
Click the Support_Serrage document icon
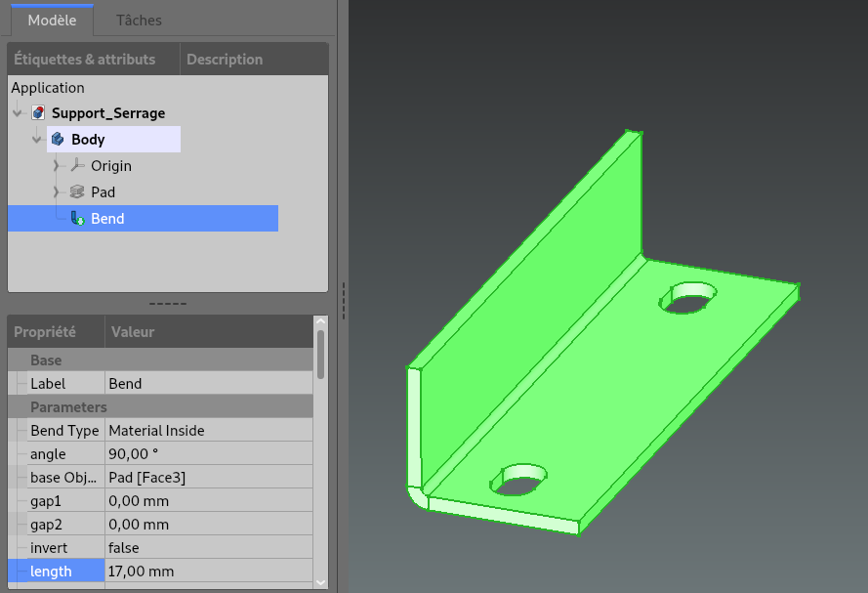pos(38,113)
